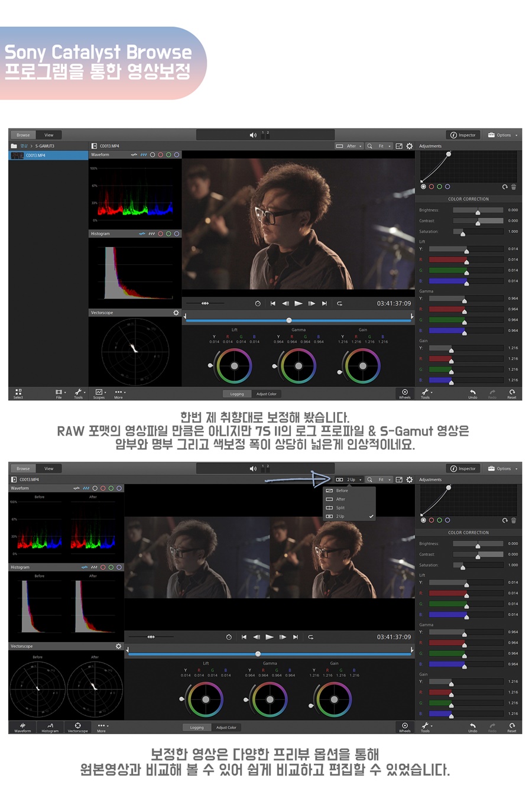Open Vectorscope settings gear in lower window
This screenshot has width=532, height=798.
tap(118, 646)
